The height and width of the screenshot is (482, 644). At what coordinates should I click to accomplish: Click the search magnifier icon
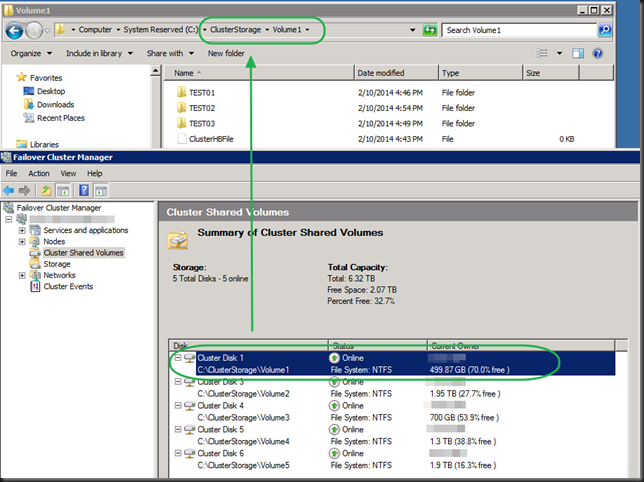(605, 30)
